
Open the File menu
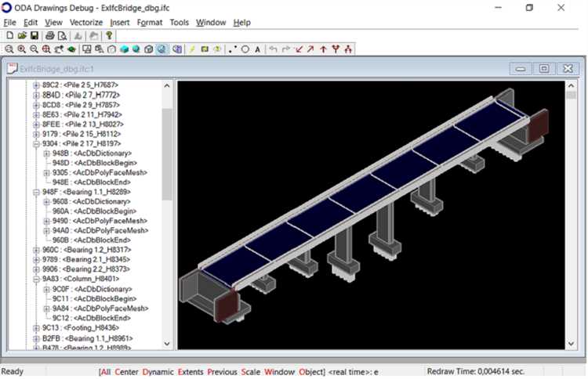(9, 23)
